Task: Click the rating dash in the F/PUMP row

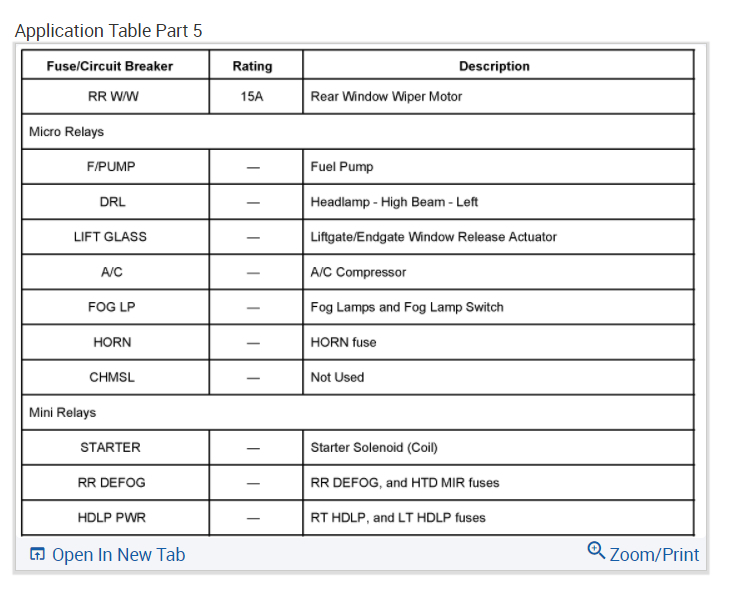Action: pos(253,167)
